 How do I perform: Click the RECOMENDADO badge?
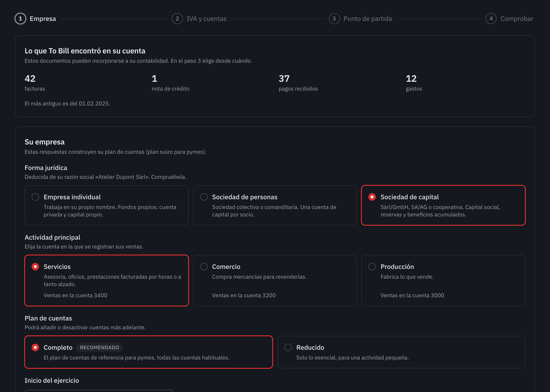click(x=99, y=347)
